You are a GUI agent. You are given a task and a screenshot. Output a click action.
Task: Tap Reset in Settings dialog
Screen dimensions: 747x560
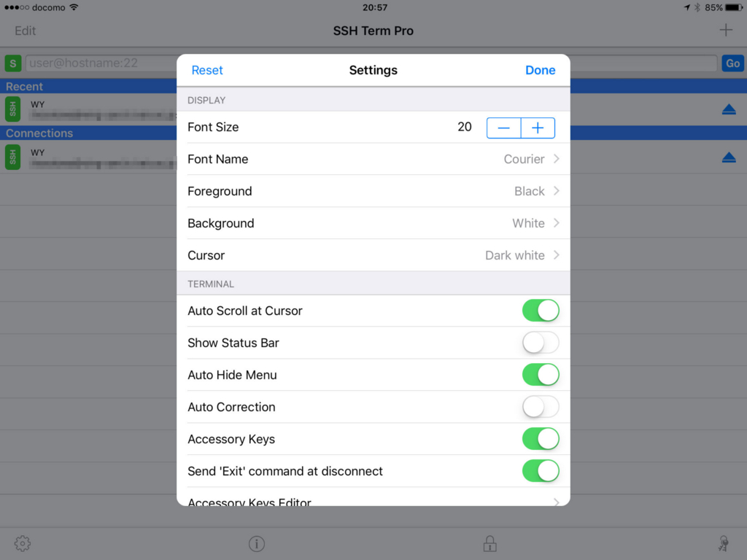pos(207,70)
